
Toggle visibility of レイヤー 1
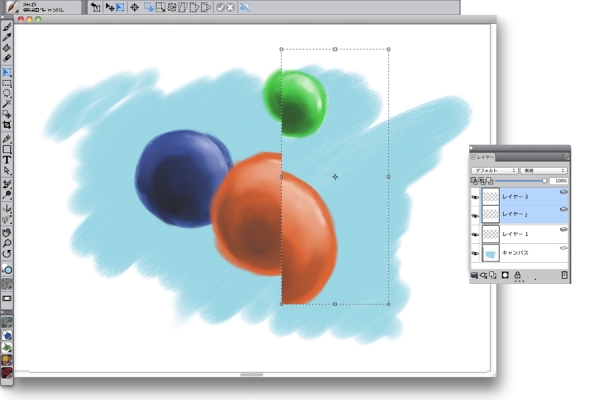pyautogui.click(x=474, y=234)
